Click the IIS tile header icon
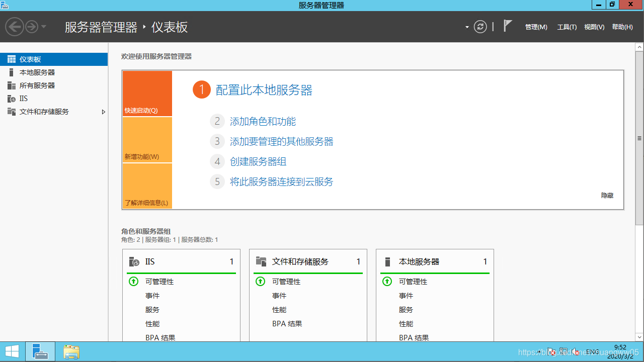This screenshot has height=362, width=644. point(134,261)
